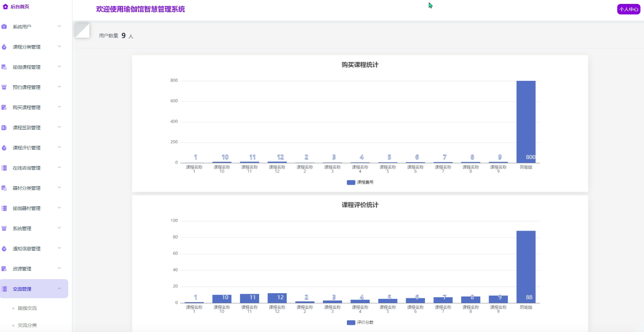Open the 课程评价管理 menu
This screenshot has width=644, height=332.
pyautogui.click(x=34, y=148)
